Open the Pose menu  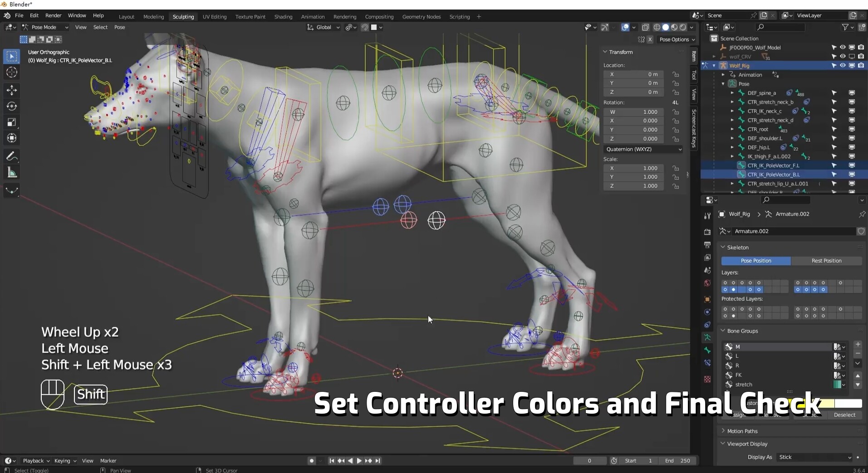(119, 27)
